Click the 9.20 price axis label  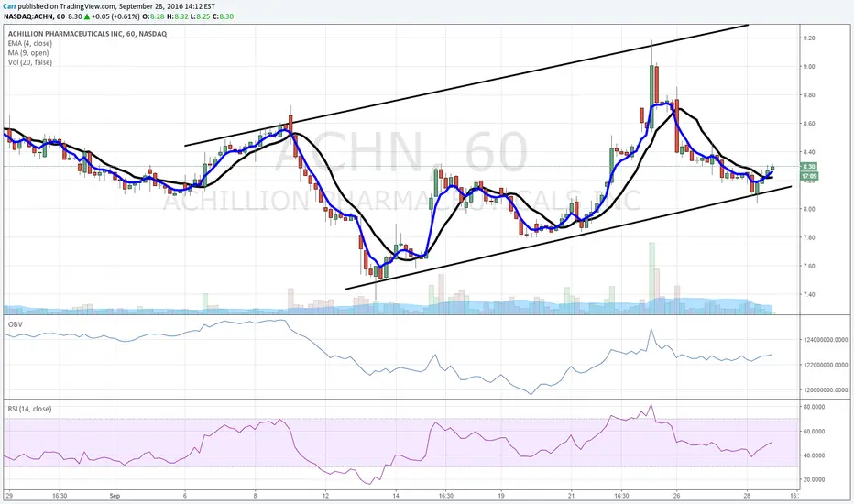pyautogui.click(x=809, y=38)
